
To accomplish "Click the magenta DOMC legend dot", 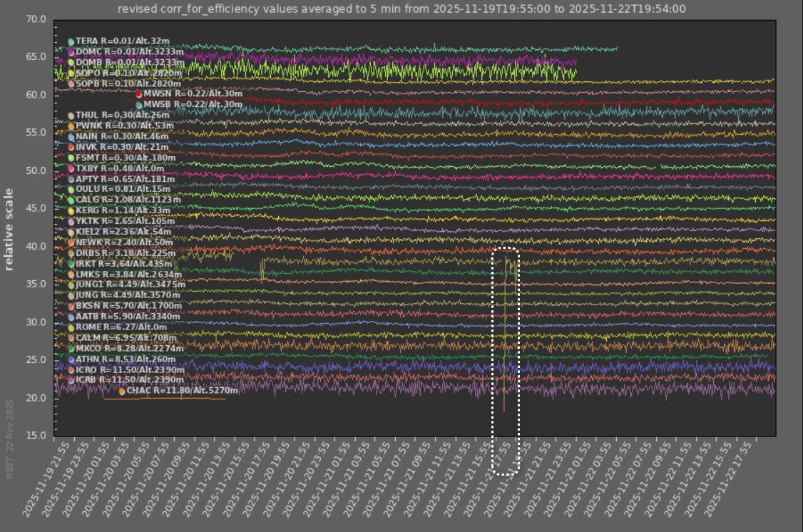I will (71, 52).
